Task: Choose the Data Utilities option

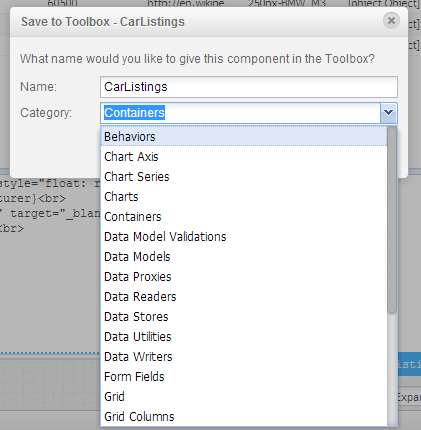Action: pyautogui.click(x=244, y=337)
